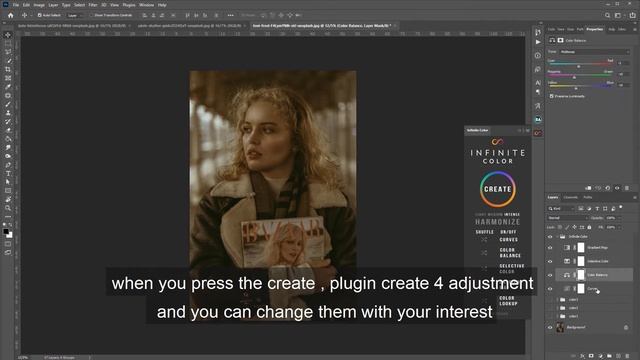Shuffle the Curves adjustment in Infinite Color
This screenshot has width=640, height=360.
click(484, 240)
